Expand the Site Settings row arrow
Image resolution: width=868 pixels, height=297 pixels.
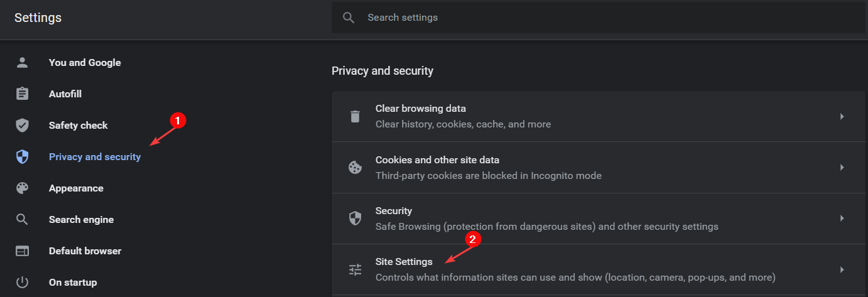click(842, 269)
